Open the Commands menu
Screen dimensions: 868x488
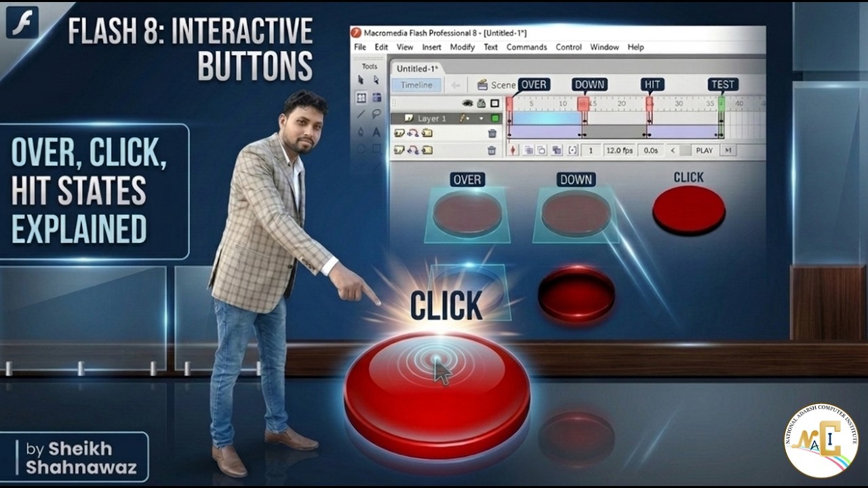pyautogui.click(x=527, y=47)
